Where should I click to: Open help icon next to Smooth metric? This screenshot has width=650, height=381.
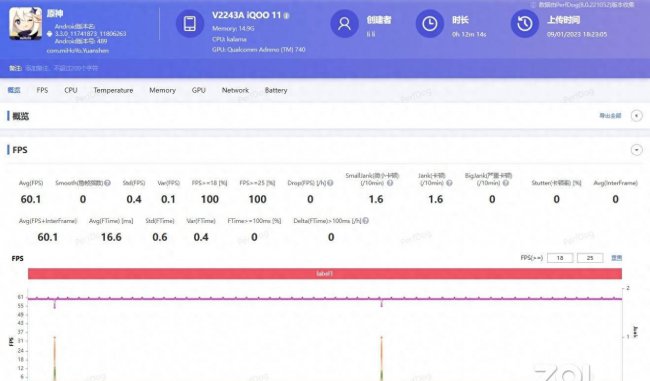tap(107, 183)
